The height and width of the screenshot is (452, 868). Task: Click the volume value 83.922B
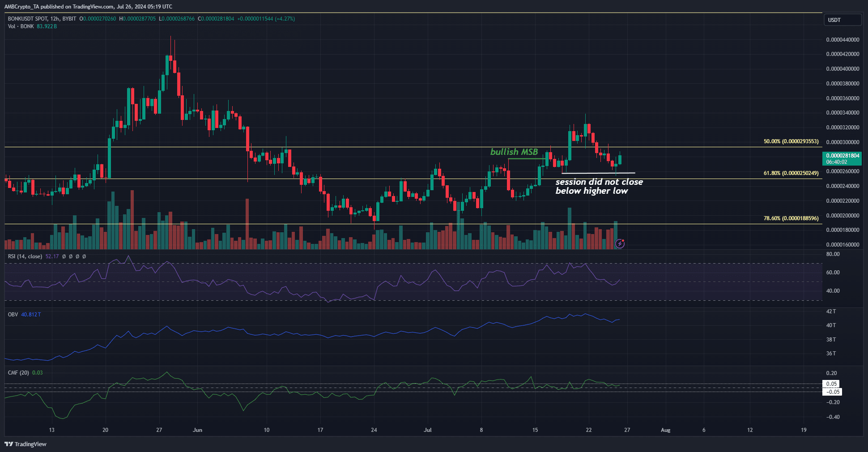pyautogui.click(x=47, y=26)
